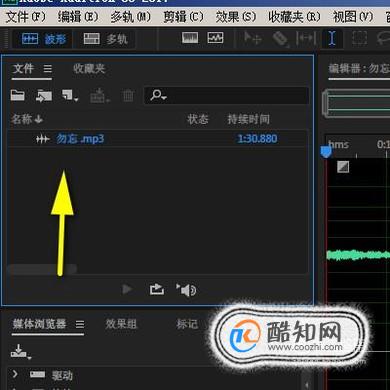Select the 勿忘.mp3 file entry

157,139
